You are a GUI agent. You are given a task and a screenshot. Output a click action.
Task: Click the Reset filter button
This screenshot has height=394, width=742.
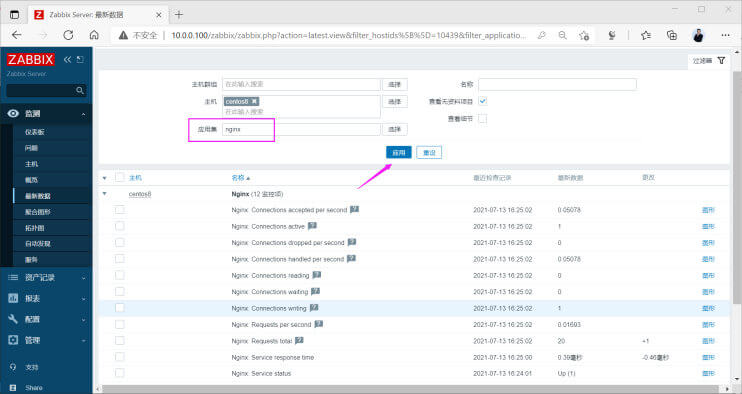tap(429, 152)
